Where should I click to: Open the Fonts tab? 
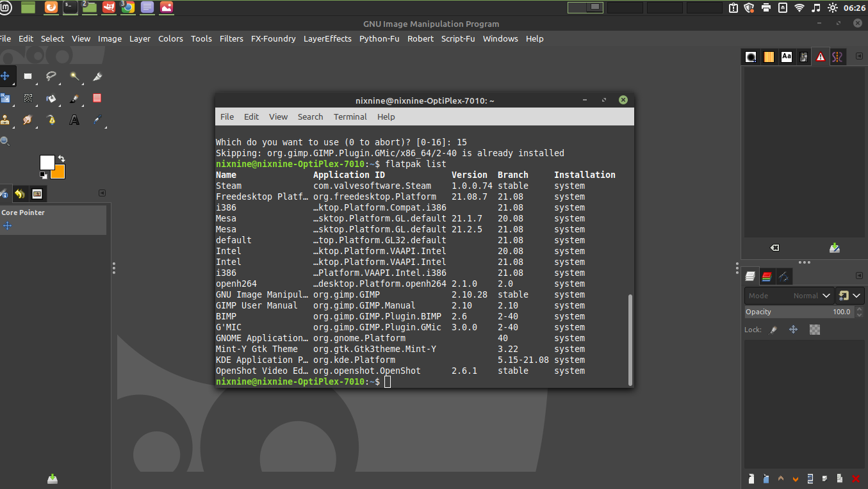pos(787,57)
